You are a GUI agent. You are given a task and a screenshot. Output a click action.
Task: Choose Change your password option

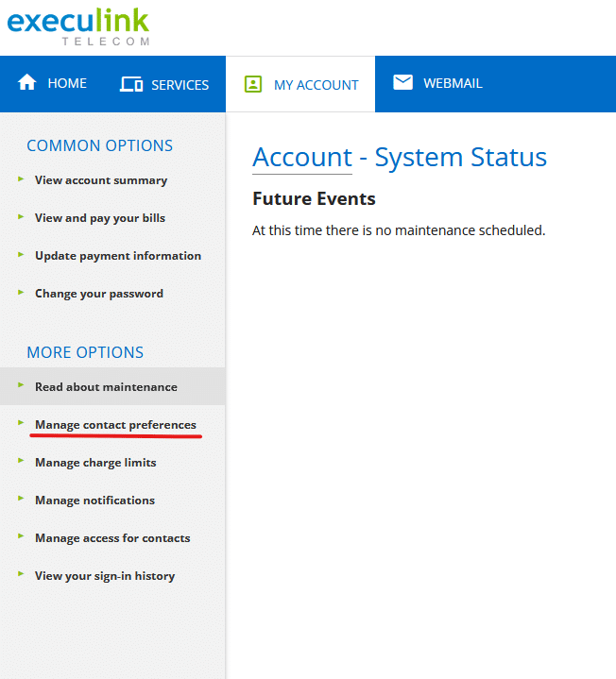(x=99, y=294)
